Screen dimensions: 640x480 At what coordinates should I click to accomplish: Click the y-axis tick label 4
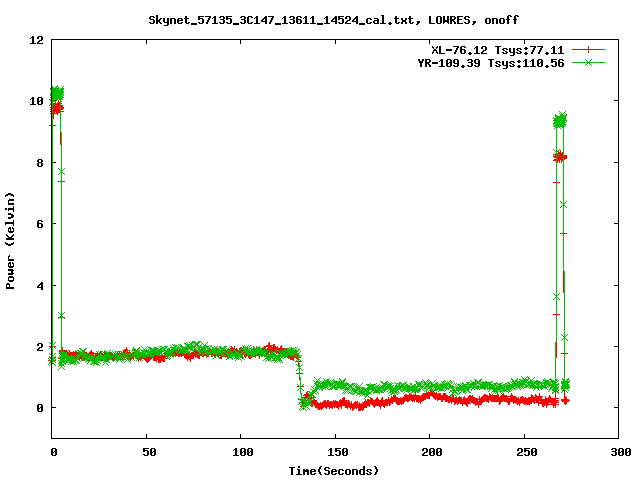pyautogui.click(x=40, y=286)
